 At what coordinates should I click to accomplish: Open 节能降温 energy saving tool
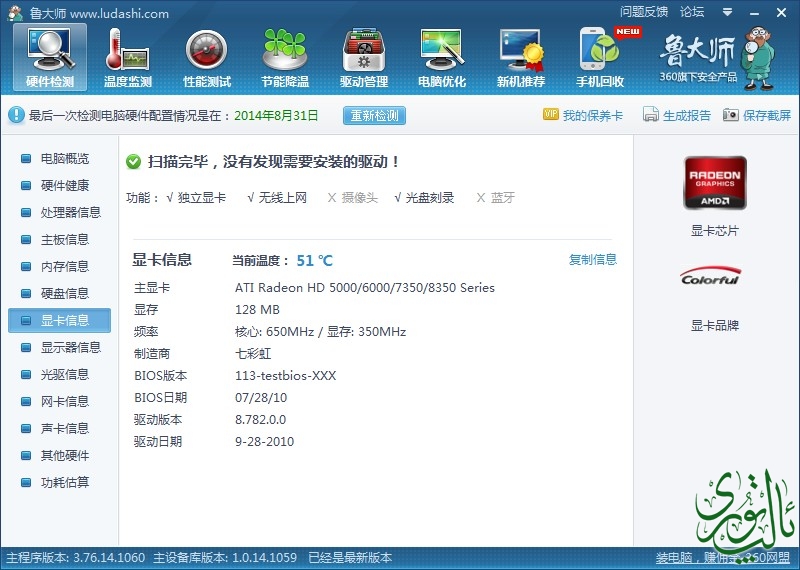pos(285,57)
